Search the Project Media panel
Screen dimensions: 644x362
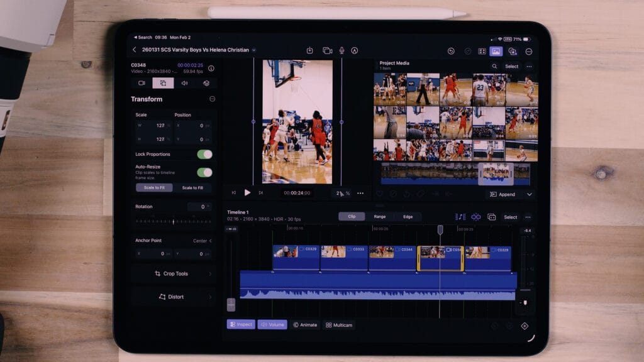click(x=494, y=66)
